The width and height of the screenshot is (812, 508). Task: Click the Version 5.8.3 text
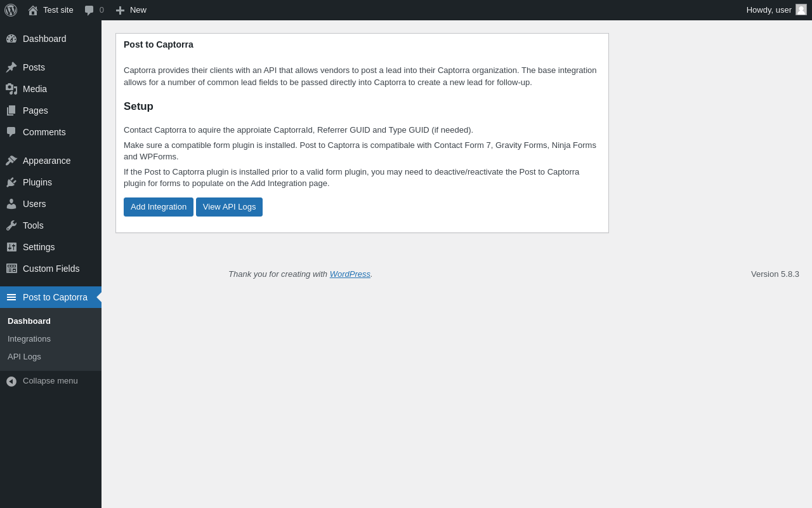click(x=775, y=274)
